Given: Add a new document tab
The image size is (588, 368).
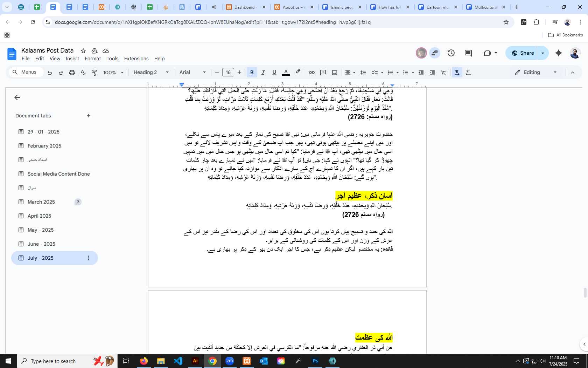Looking at the screenshot, I should click(89, 116).
